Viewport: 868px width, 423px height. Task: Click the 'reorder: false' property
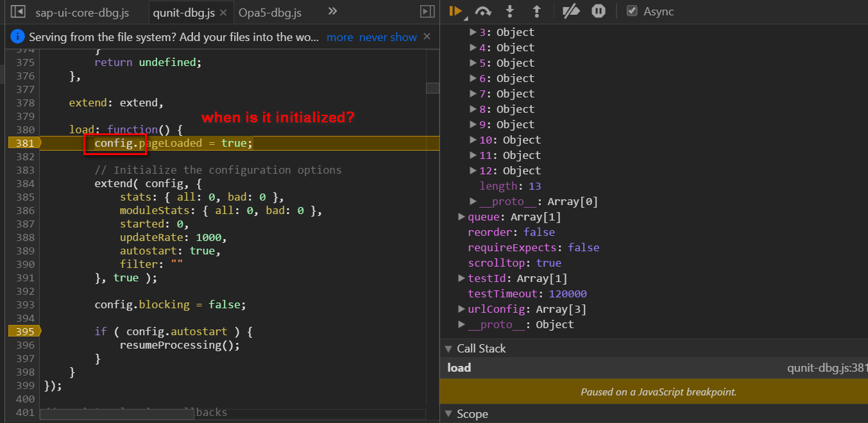pos(511,232)
